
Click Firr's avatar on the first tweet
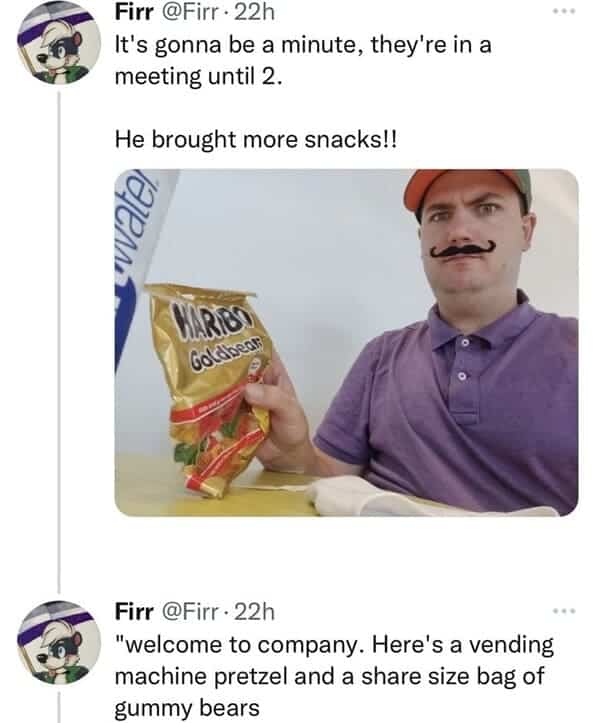click(x=59, y=45)
